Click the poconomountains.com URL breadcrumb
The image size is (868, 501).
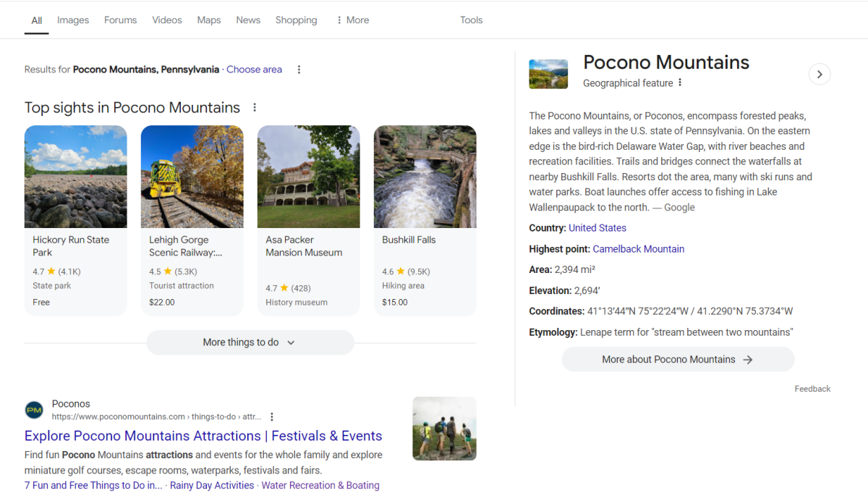pos(156,417)
